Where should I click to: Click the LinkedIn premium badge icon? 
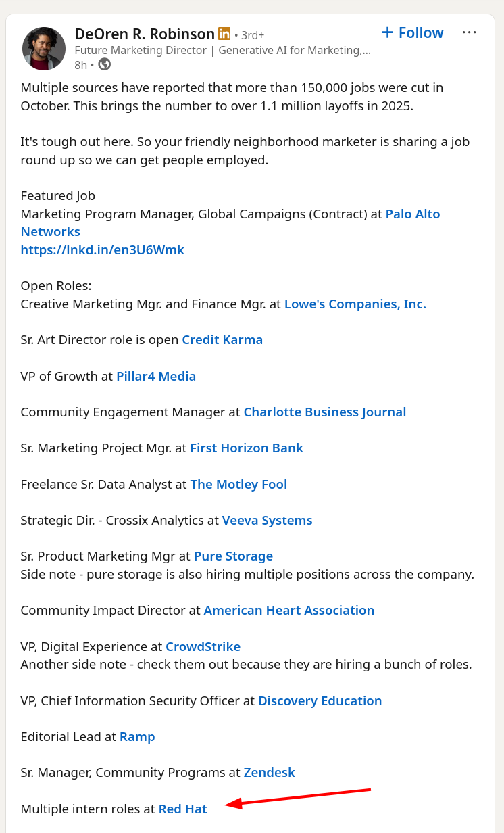(x=224, y=33)
